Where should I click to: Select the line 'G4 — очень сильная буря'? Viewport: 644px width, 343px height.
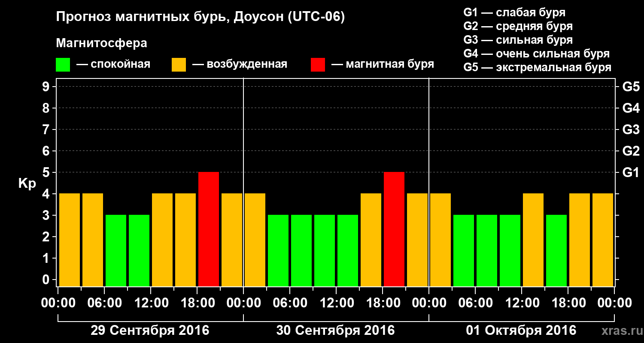click(537, 54)
